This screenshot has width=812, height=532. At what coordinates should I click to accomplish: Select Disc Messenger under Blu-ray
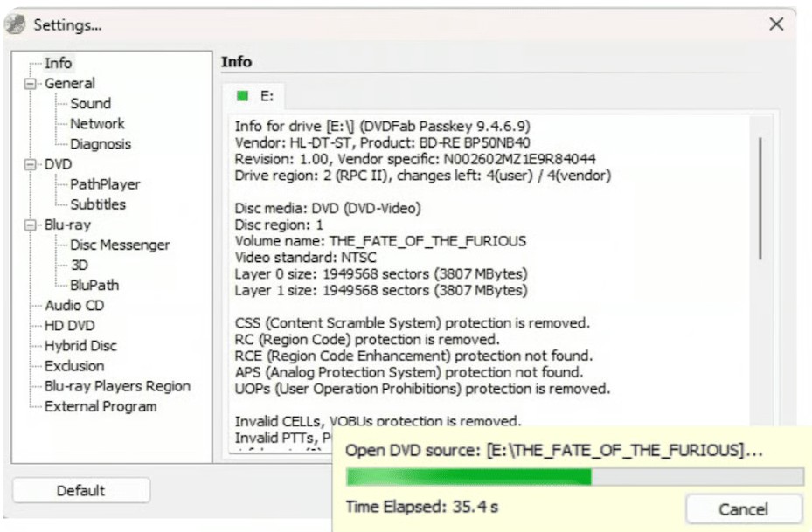pyautogui.click(x=121, y=245)
